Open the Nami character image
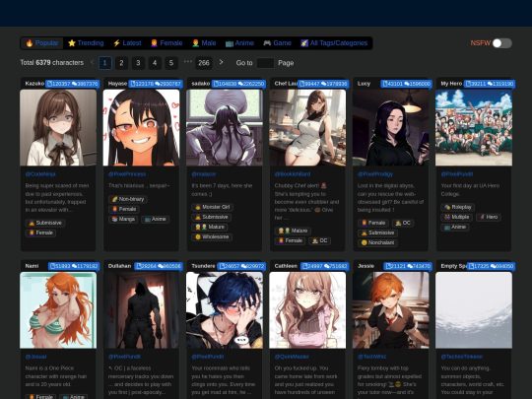This screenshot has height=399, width=532. click(58, 310)
